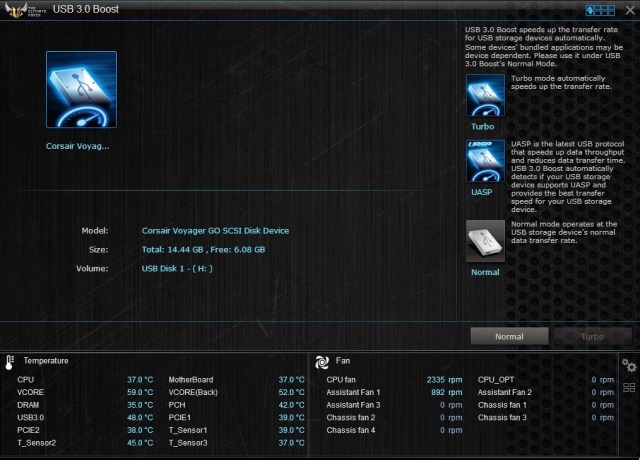Click the Assistant Fan 2 label
The image size is (640, 460).
pyautogui.click(x=505, y=392)
